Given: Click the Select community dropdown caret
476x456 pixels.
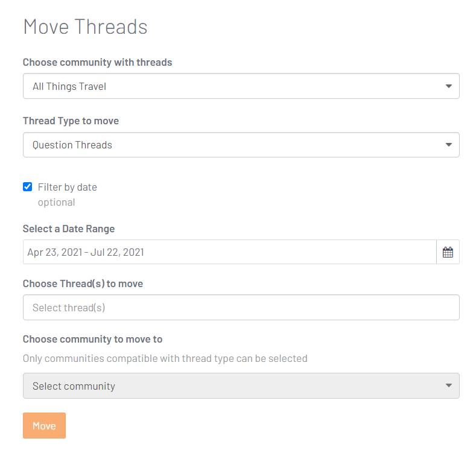Looking at the screenshot, I should pyautogui.click(x=449, y=385).
